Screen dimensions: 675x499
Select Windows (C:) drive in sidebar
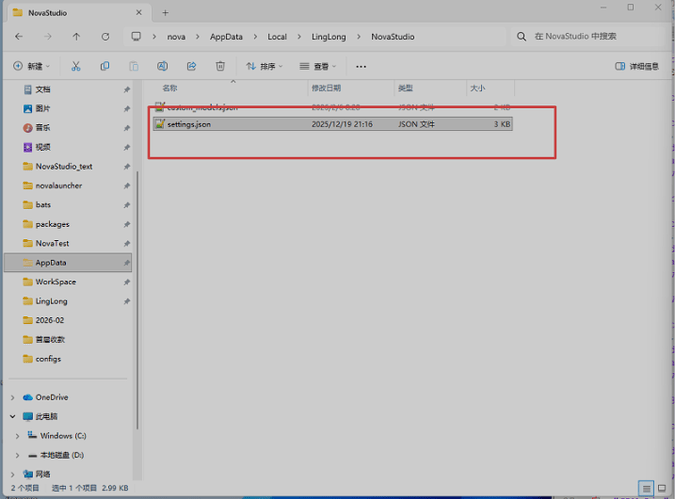pos(63,436)
